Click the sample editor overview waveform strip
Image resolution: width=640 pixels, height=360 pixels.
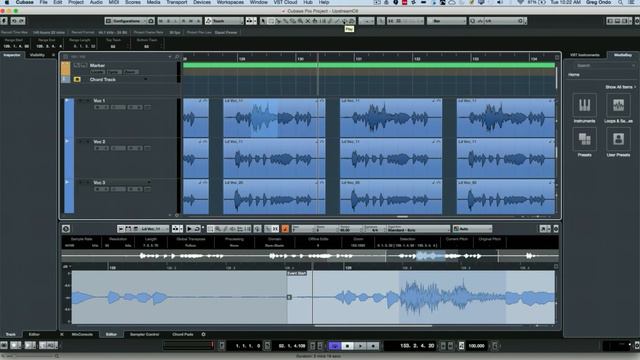[310, 256]
